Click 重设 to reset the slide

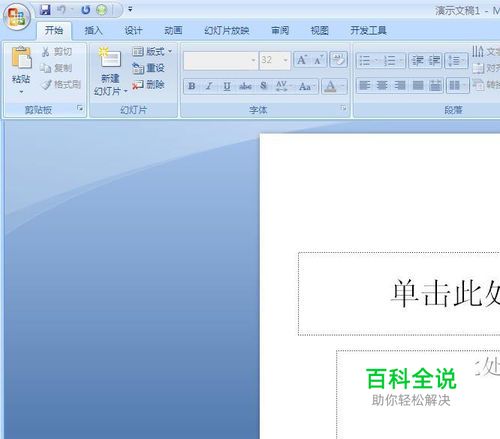point(148,68)
